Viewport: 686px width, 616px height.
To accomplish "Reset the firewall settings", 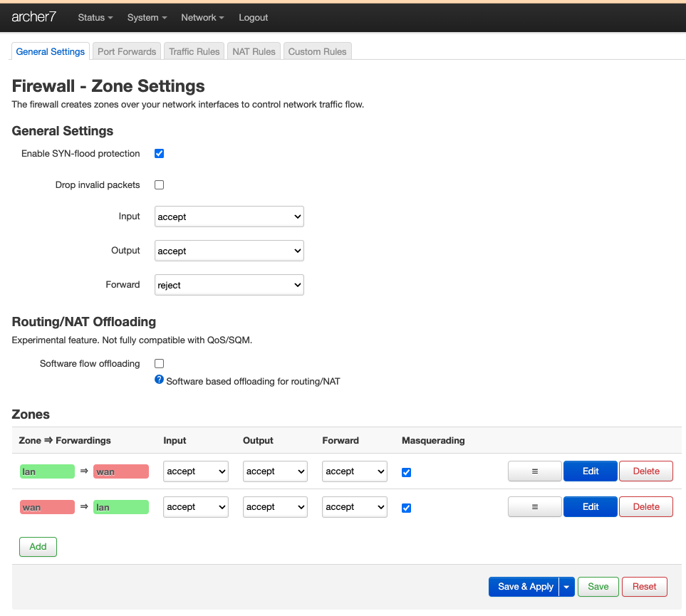I will point(645,587).
